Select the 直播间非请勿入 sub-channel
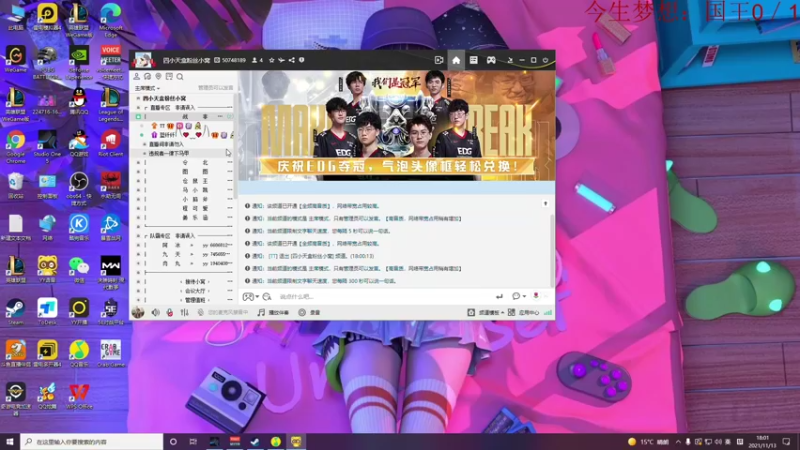This screenshot has height=450, width=800. click(166, 144)
